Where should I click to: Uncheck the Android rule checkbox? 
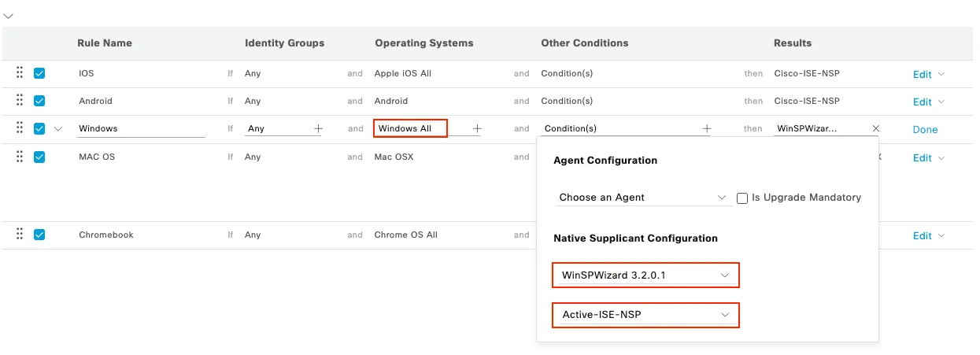pos(39,101)
